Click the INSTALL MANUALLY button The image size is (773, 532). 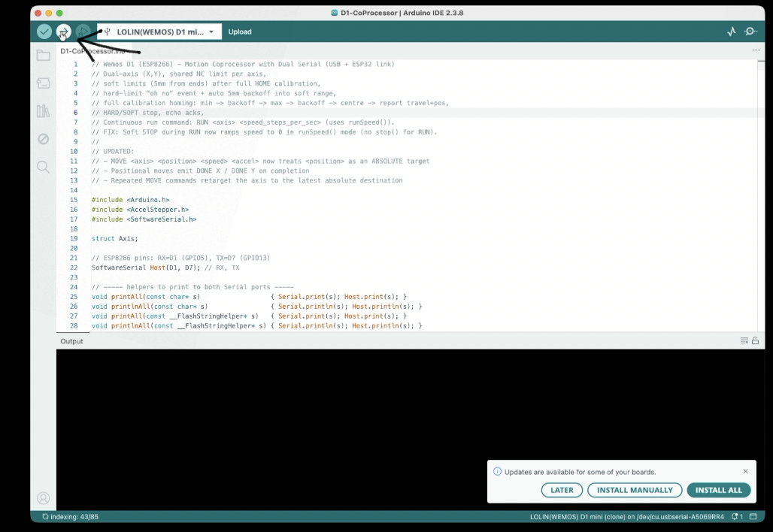coord(635,490)
